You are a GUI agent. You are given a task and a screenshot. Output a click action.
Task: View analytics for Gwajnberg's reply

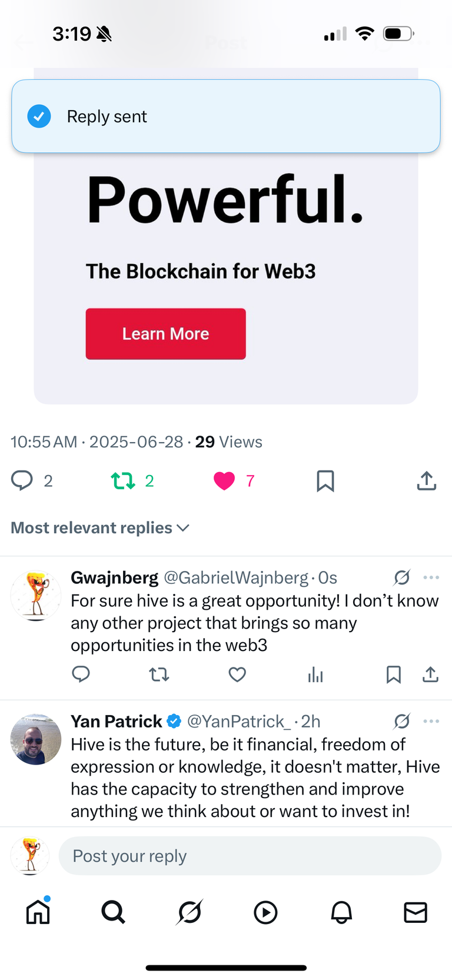click(x=315, y=675)
